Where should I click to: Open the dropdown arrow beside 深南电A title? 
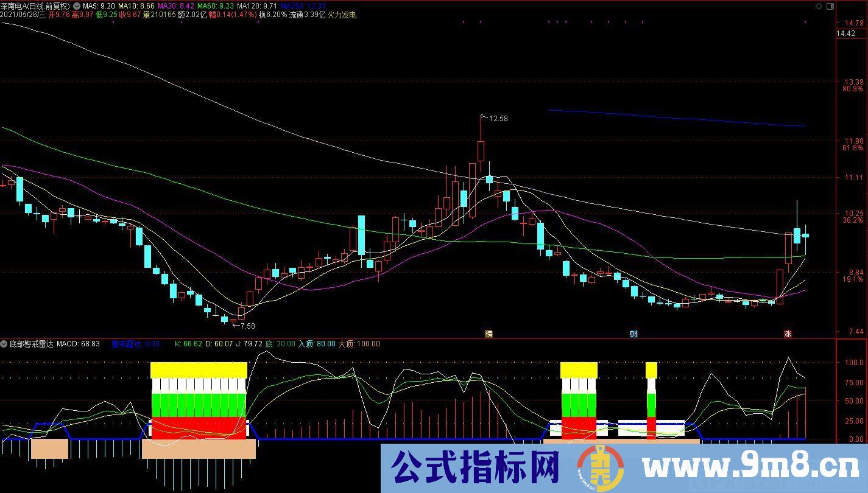click(76, 6)
